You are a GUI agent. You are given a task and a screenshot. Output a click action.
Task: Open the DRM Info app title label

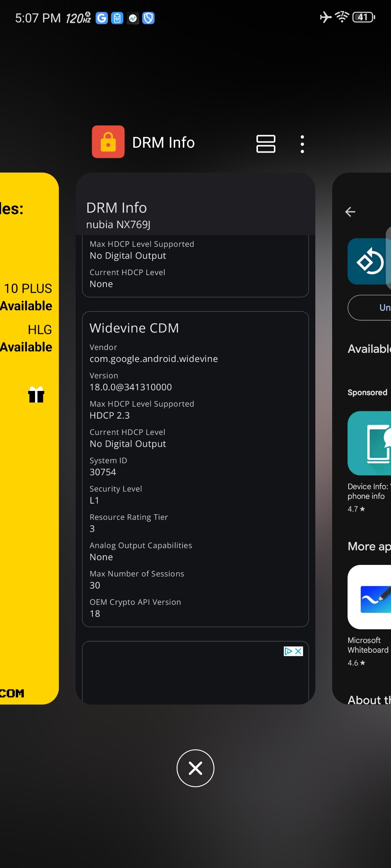(163, 142)
